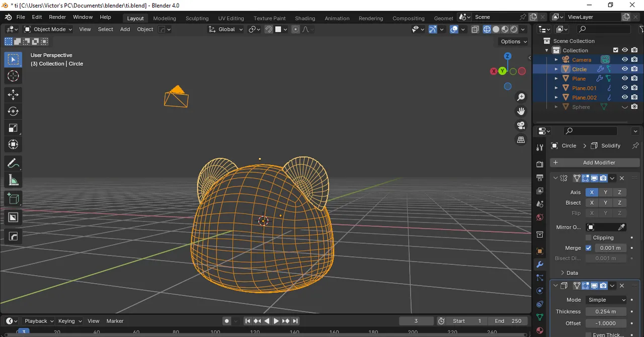Pick the Scale tool
The height and width of the screenshot is (337, 644).
pyautogui.click(x=13, y=128)
